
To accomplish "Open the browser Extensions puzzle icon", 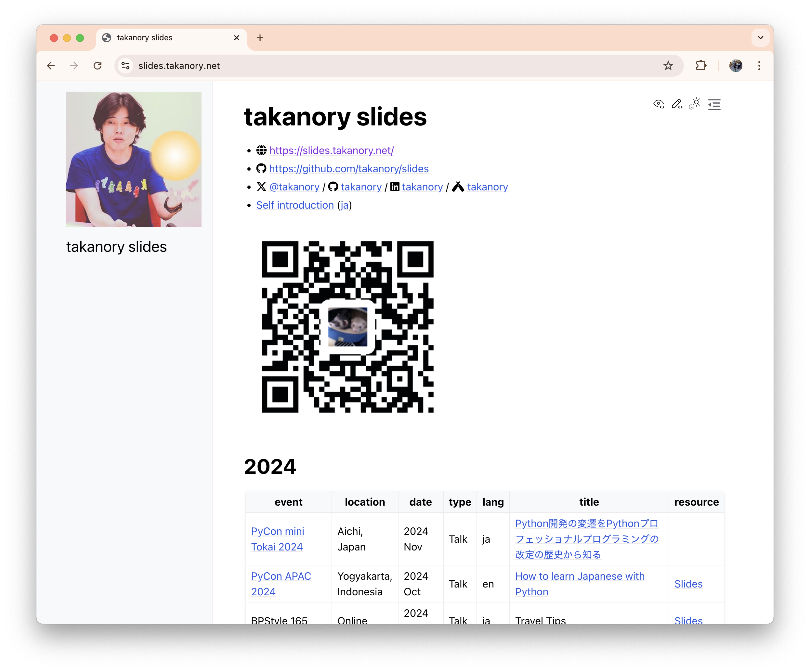I will [x=701, y=66].
